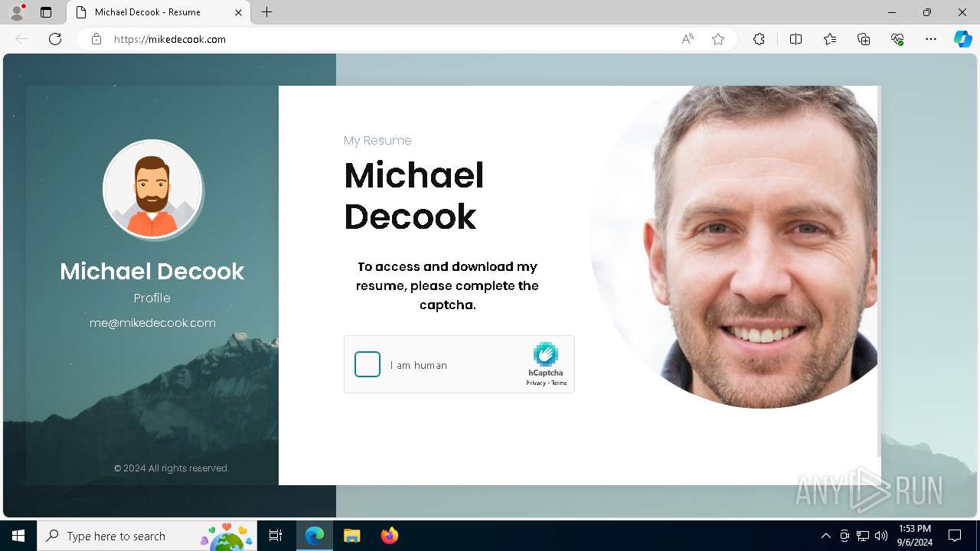
Task: Click the hCaptcha logo icon
Action: click(546, 354)
